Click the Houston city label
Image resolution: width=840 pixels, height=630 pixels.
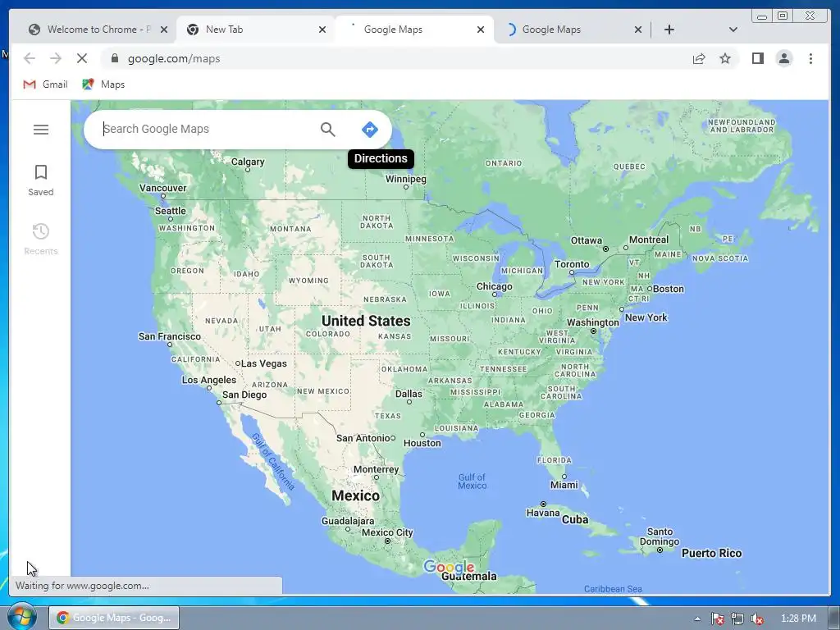(422, 443)
